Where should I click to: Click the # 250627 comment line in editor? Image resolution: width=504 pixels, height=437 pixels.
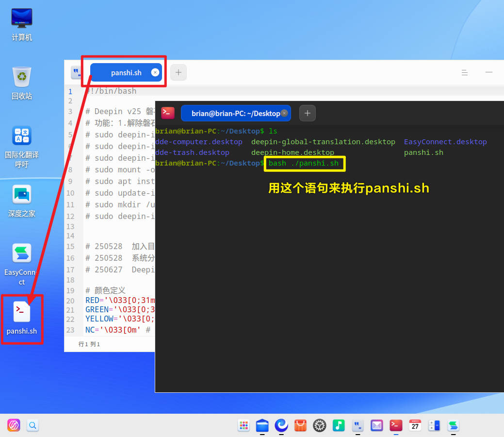[x=120, y=269]
